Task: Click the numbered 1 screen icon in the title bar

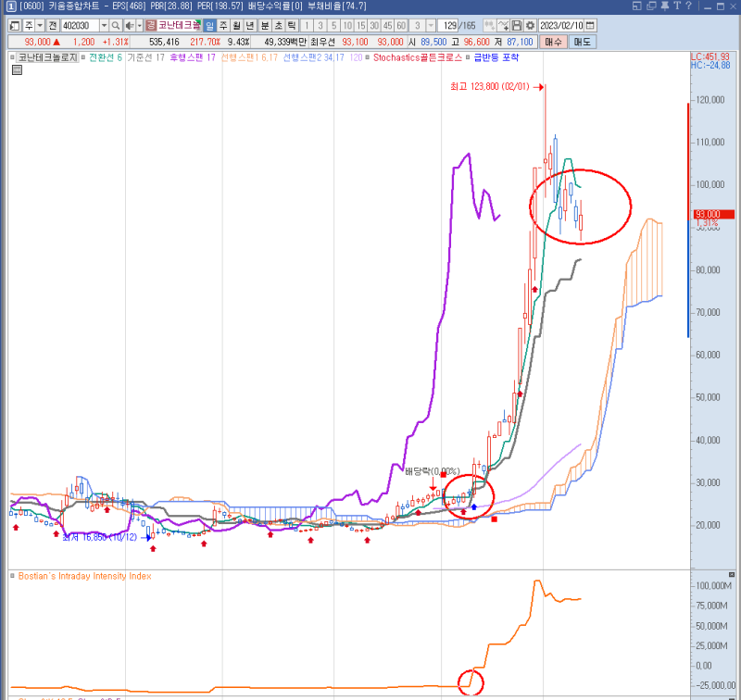Action: coord(10,6)
